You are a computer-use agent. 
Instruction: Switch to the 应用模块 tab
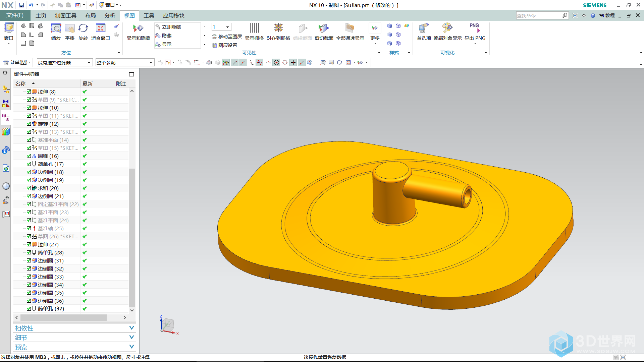(x=173, y=15)
